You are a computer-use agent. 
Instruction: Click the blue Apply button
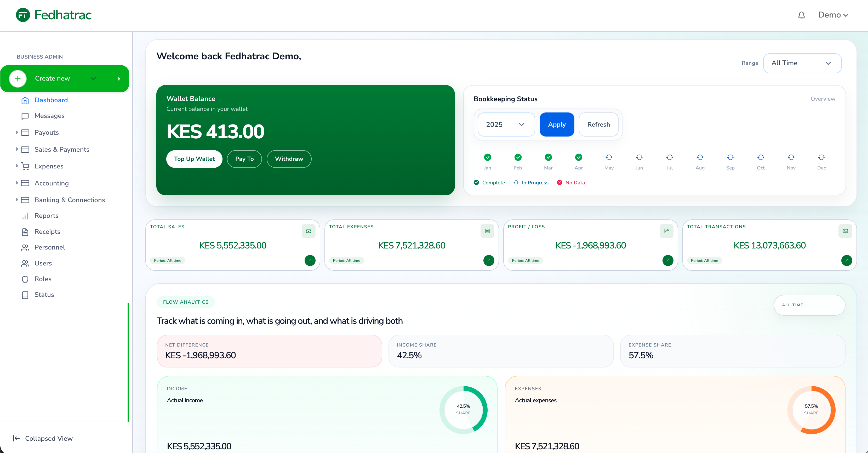click(557, 124)
